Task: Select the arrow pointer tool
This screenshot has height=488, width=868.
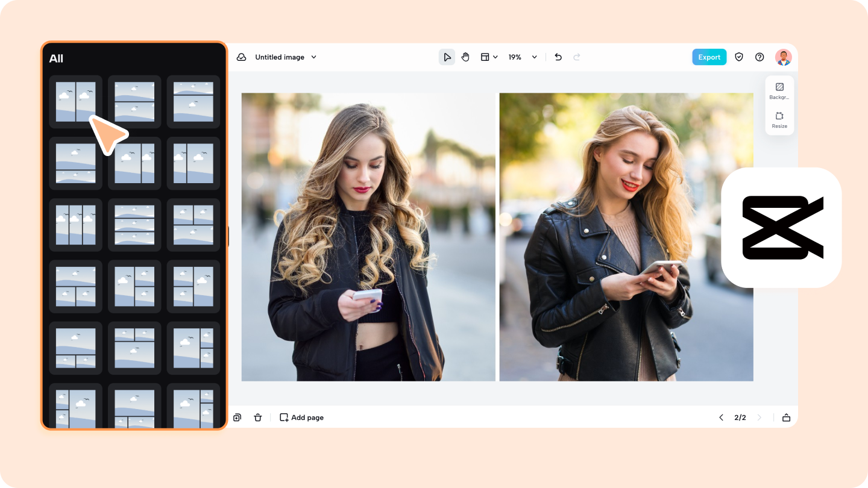Action: pos(447,57)
